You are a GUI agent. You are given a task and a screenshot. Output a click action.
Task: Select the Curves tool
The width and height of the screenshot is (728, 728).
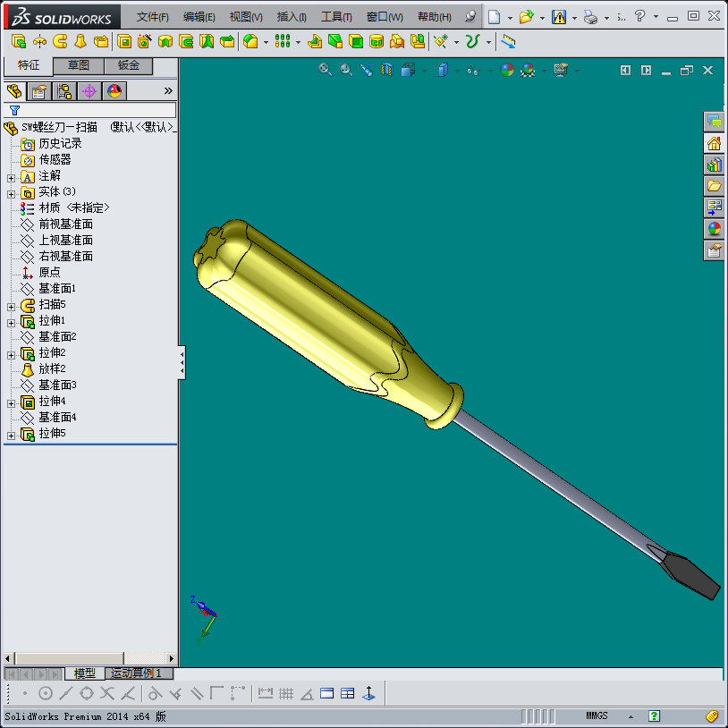(x=472, y=42)
